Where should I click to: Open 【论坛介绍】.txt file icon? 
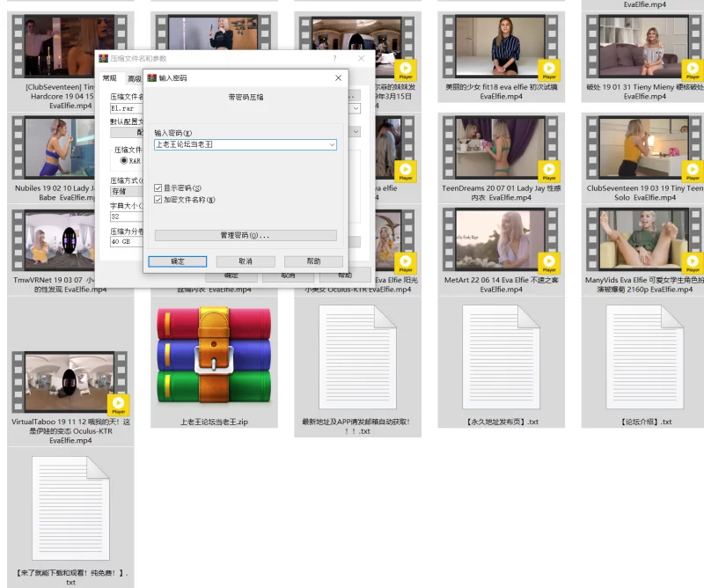tap(645, 357)
